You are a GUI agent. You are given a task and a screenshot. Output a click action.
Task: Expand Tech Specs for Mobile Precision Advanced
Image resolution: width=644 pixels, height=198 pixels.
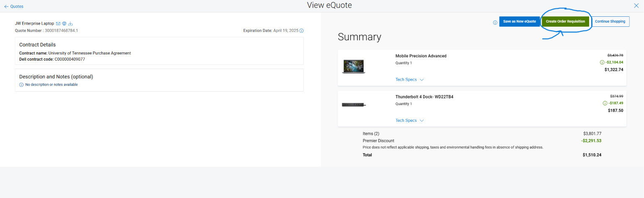(x=409, y=80)
